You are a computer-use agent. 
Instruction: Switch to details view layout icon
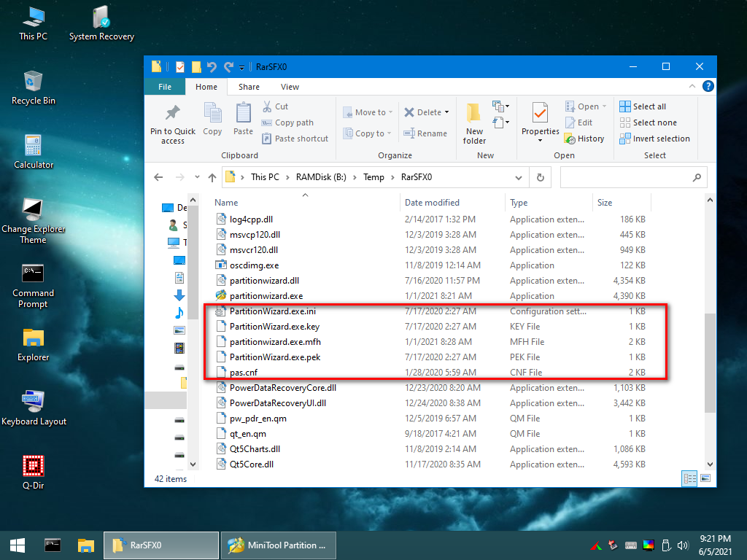(689, 478)
